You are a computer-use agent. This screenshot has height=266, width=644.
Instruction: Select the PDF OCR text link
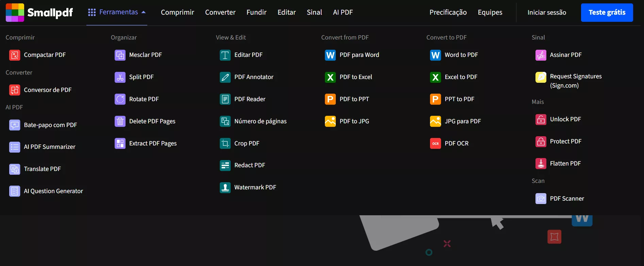pos(457,143)
